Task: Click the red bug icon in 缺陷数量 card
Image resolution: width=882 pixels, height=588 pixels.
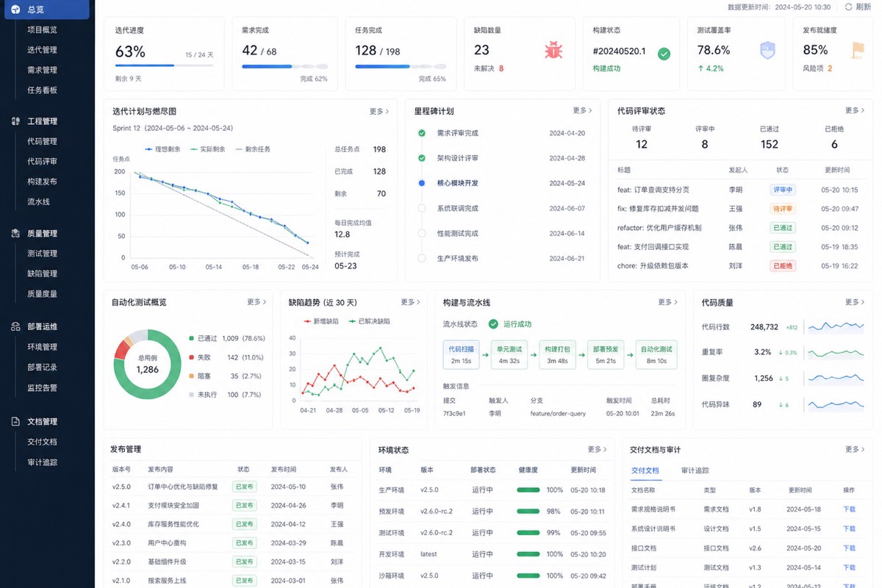Action: 553,50
